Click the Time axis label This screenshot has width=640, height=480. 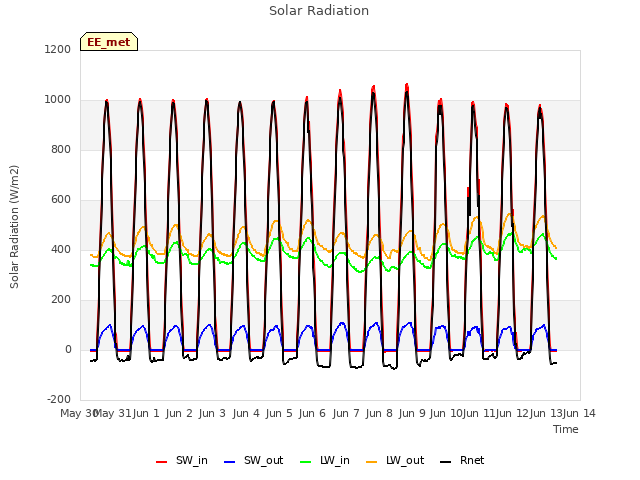[x=566, y=429]
